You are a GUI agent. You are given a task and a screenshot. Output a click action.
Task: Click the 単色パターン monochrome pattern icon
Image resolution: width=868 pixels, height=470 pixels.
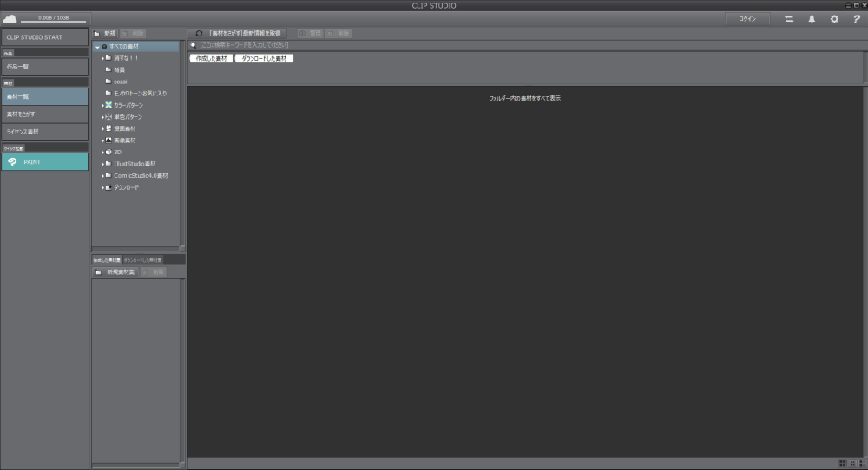pos(108,117)
